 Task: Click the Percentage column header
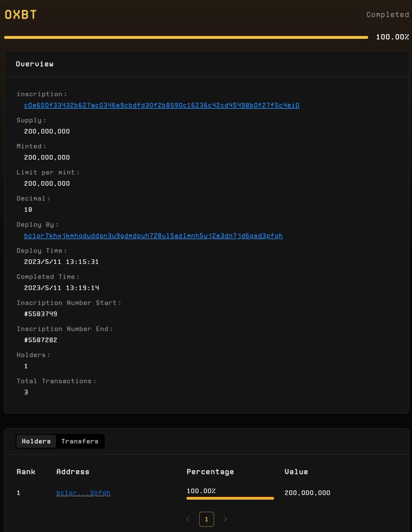tap(210, 472)
